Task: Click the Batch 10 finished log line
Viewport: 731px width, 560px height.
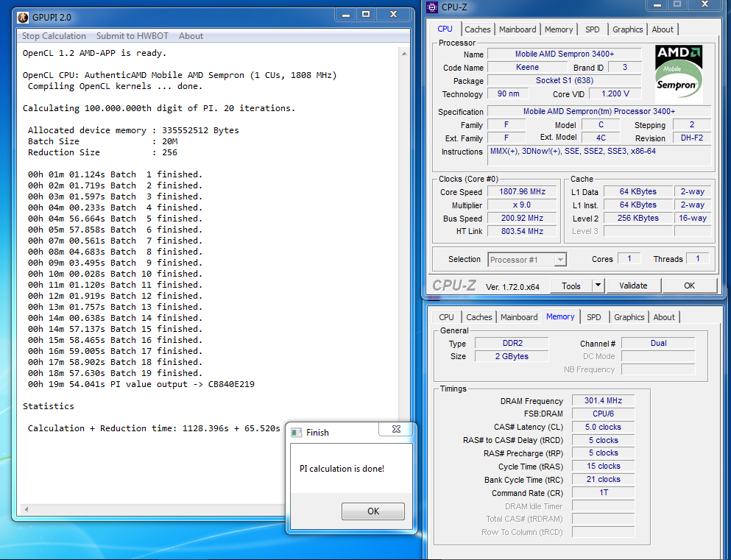Action: [x=115, y=274]
